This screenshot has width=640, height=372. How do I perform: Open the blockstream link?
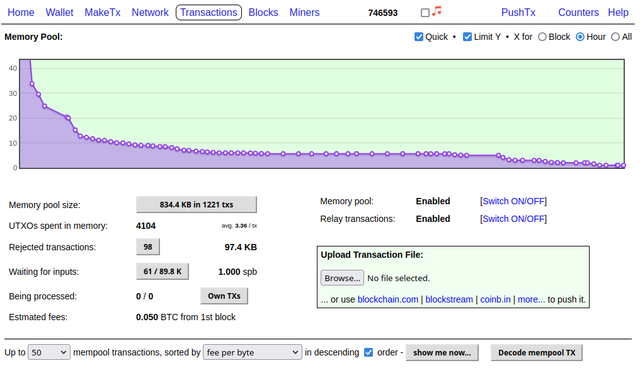point(449,299)
